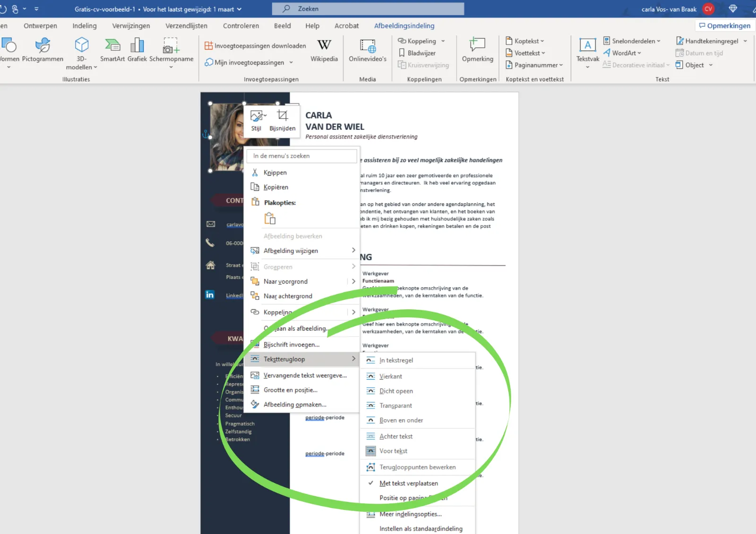Open Meer indelingsopties dialog

coord(410,514)
